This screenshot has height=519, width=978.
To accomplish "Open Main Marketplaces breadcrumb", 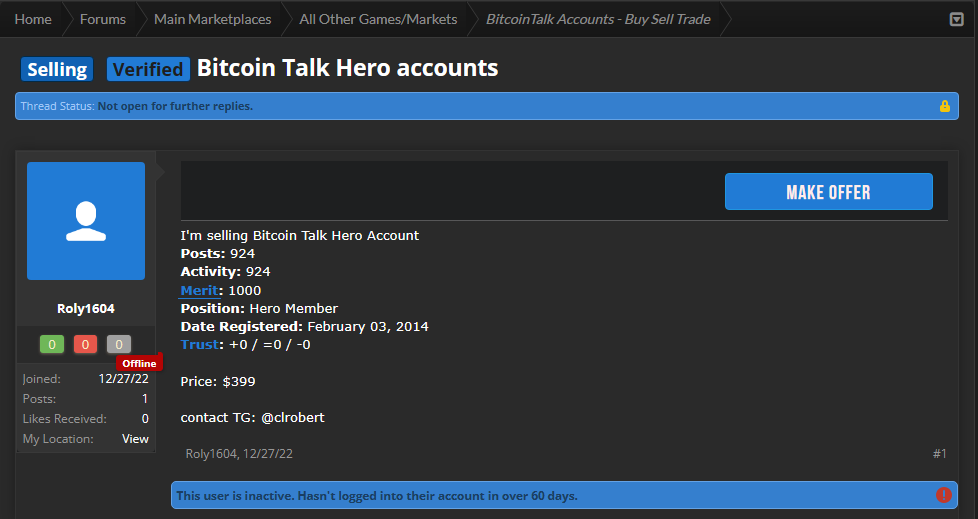I will [x=213, y=19].
